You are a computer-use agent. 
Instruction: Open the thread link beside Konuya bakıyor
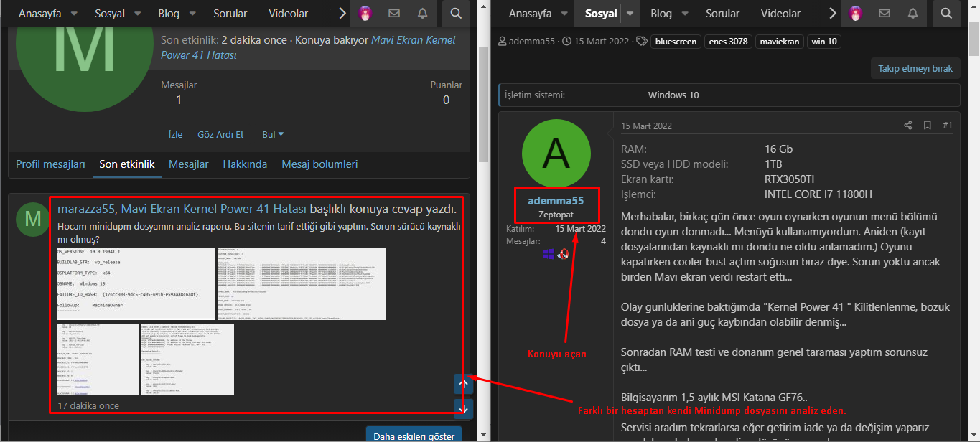308,47
